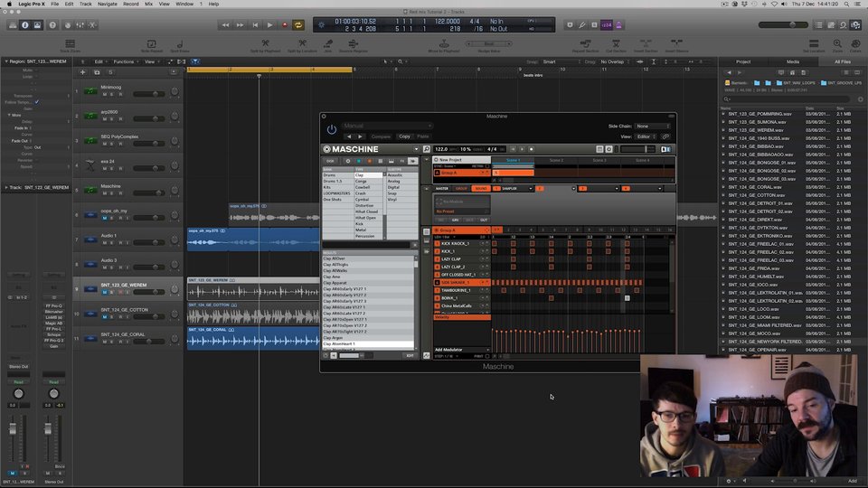
Task: Enable record on SEQ PolyComplex track
Action: coord(120,144)
